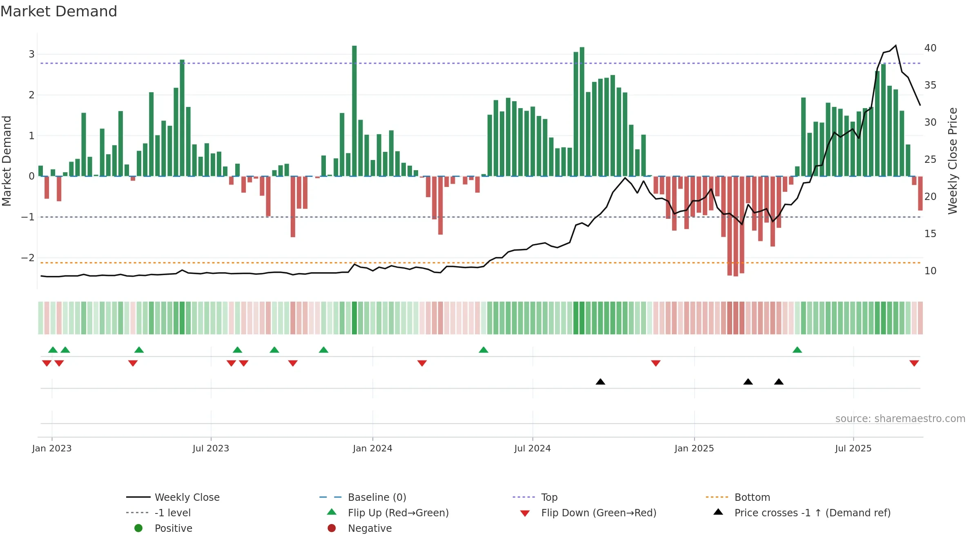Click the left-axis tick label 3
Image resolution: width=980 pixels, height=551 pixels.
coord(31,54)
